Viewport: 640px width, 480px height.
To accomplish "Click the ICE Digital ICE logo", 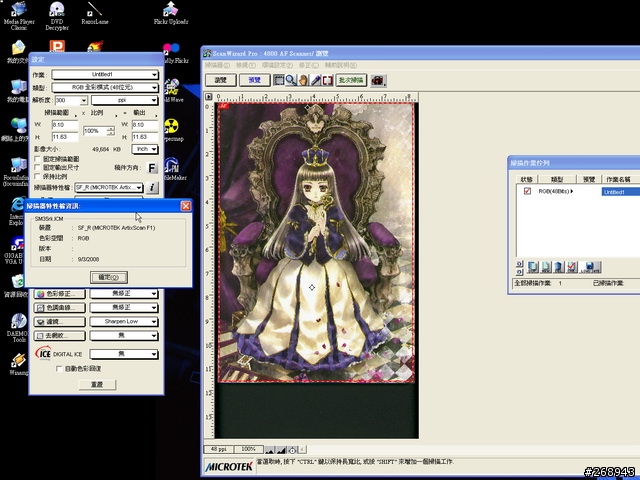I will [x=43, y=353].
